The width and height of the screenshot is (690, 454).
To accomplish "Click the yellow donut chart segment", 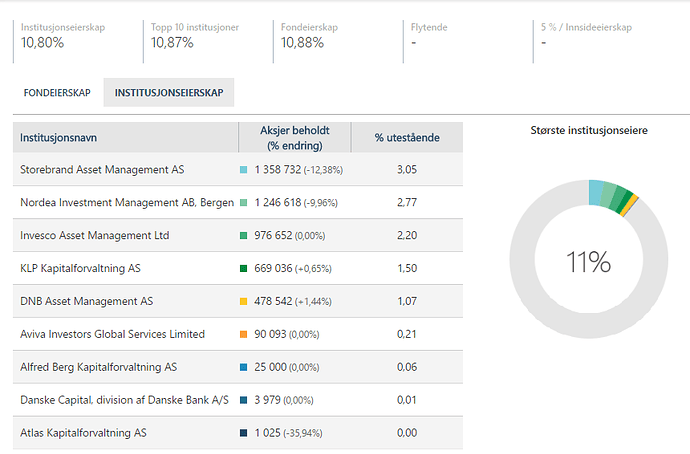I will 629,205.
